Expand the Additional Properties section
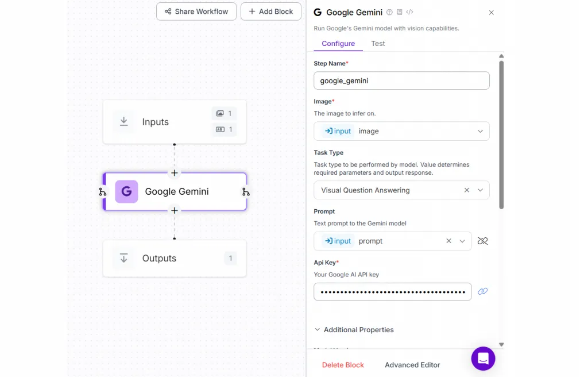The height and width of the screenshot is (377, 588). click(x=354, y=330)
